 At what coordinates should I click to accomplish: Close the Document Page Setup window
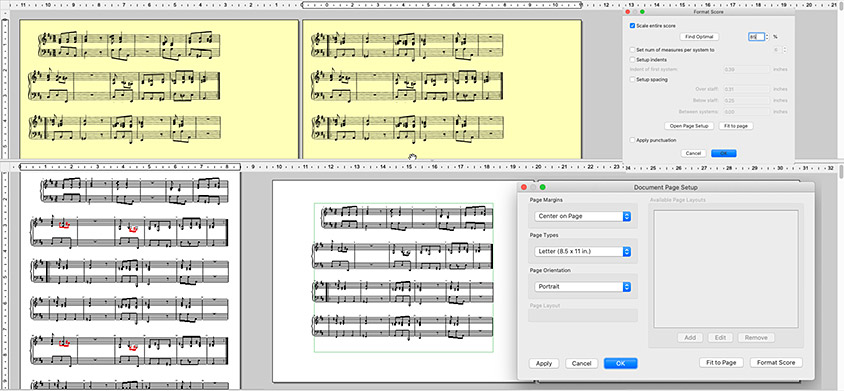point(524,187)
